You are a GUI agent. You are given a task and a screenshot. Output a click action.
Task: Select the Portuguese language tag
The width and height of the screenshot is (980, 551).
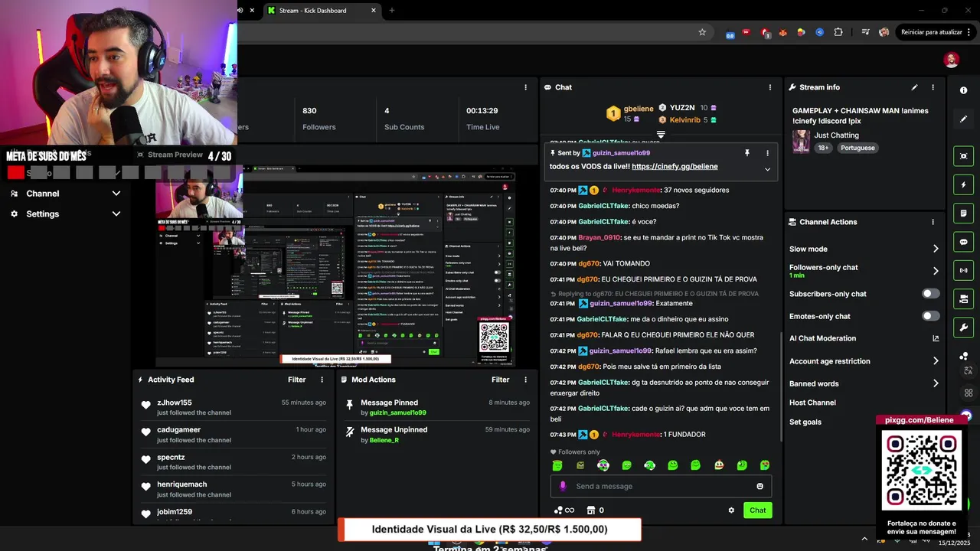(x=857, y=148)
